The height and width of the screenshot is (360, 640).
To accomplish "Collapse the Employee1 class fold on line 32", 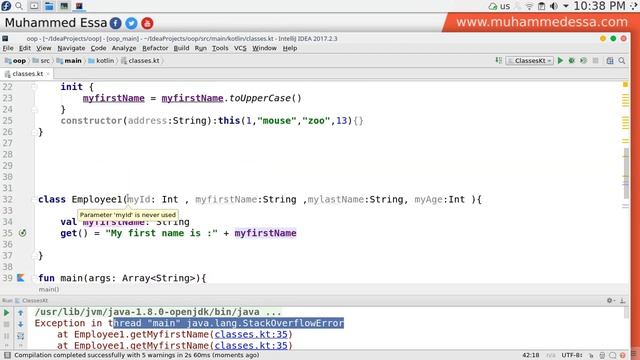I will [34, 199].
